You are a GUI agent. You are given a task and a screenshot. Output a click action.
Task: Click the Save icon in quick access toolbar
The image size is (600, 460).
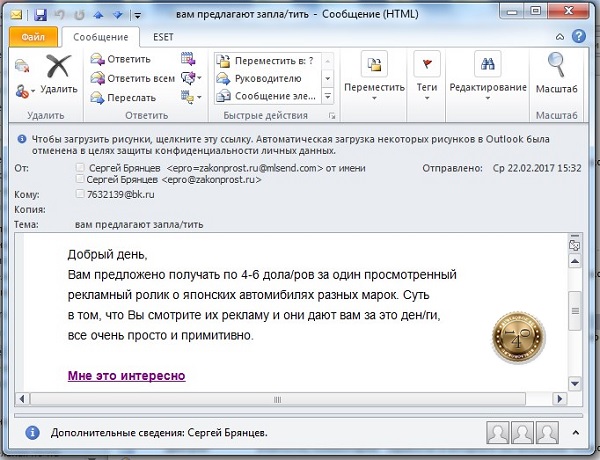pyautogui.click(x=40, y=15)
